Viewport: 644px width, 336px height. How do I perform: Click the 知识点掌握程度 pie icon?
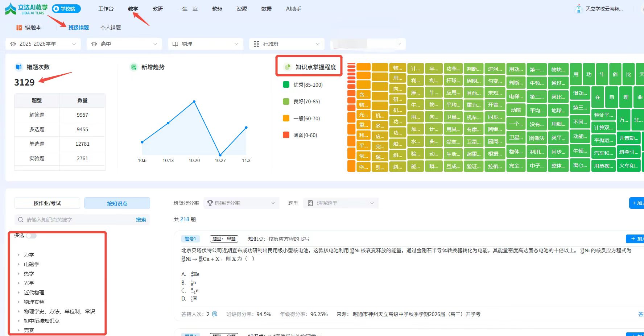click(288, 67)
